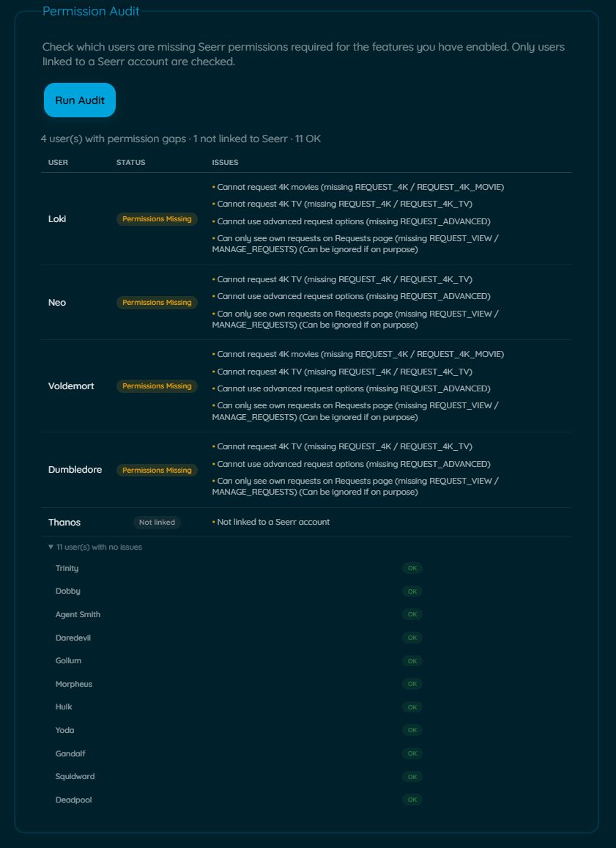Click Loki's Cannot request 4K movies issue
Screen dimensions: 616x848
357,187
